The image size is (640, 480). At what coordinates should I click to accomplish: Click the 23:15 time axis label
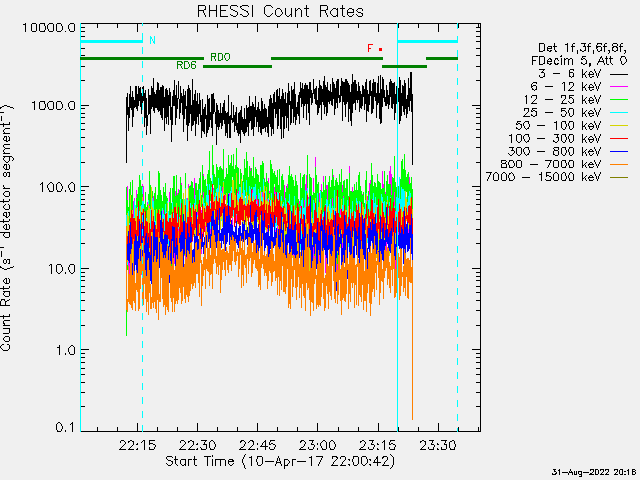[378, 445]
